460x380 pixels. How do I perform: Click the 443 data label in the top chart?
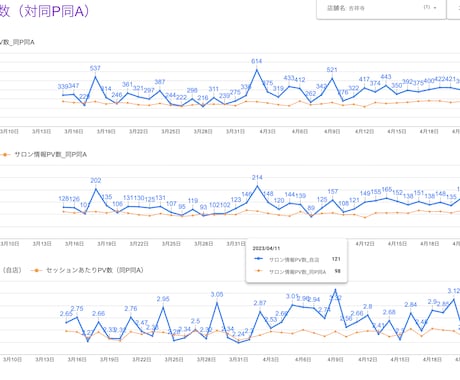[386, 77]
